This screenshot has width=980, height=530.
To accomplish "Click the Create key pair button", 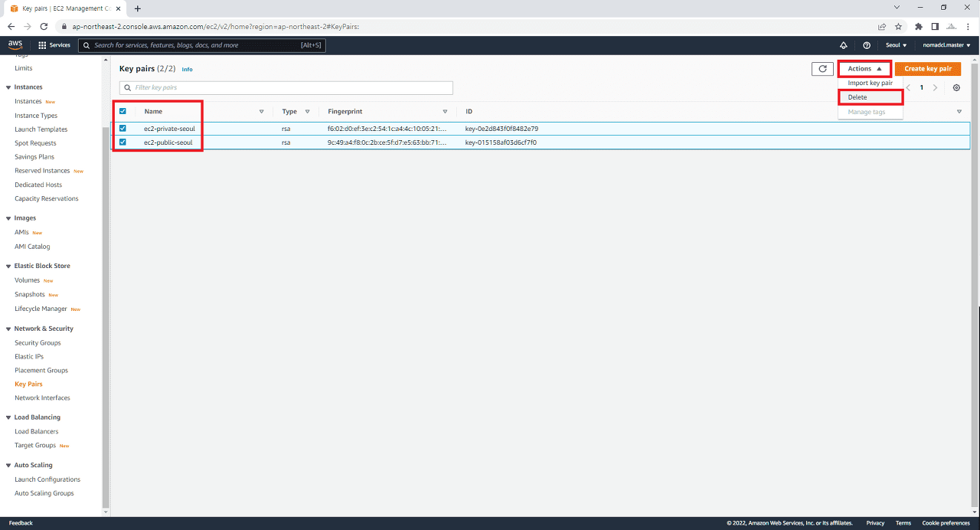I will point(928,69).
